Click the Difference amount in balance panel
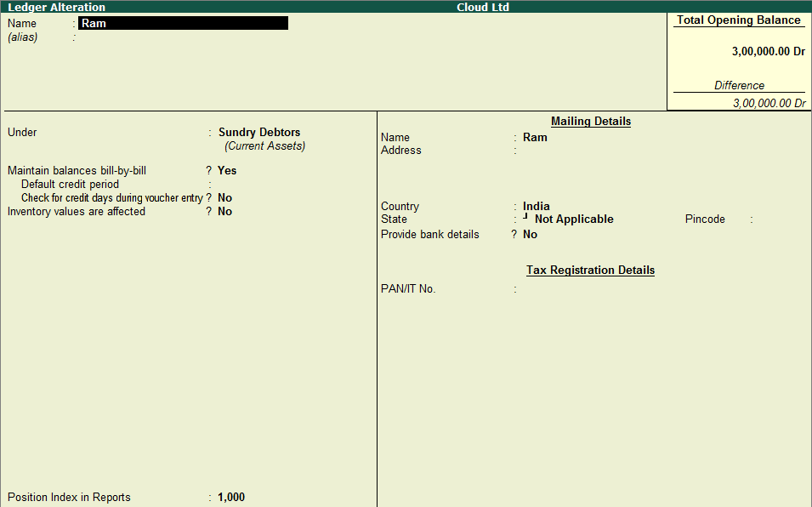Screen dimensions: 812x507 [x=769, y=103]
